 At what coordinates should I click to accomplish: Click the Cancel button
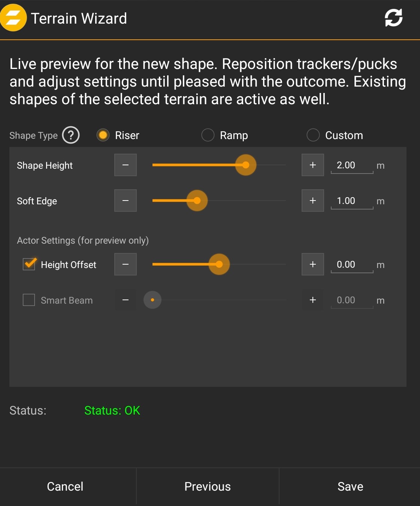tap(65, 487)
